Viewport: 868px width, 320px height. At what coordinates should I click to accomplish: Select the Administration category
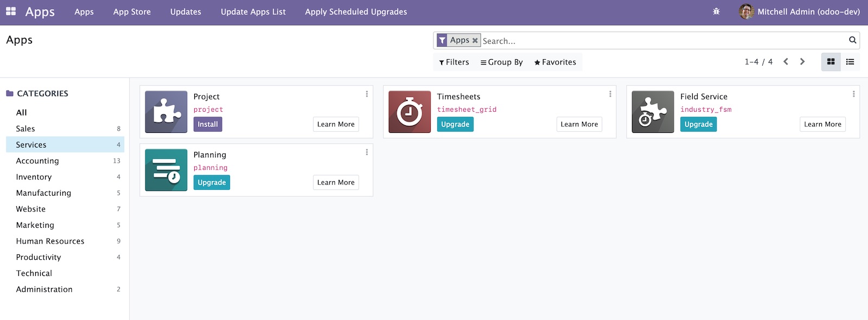click(65, 290)
